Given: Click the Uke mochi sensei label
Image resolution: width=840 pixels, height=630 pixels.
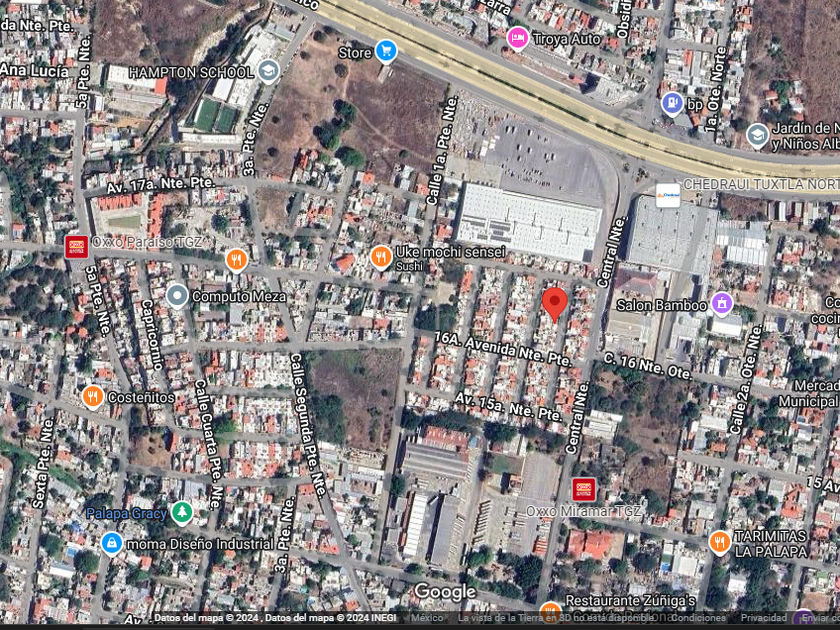Looking at the screenshot, I should 450,252.
